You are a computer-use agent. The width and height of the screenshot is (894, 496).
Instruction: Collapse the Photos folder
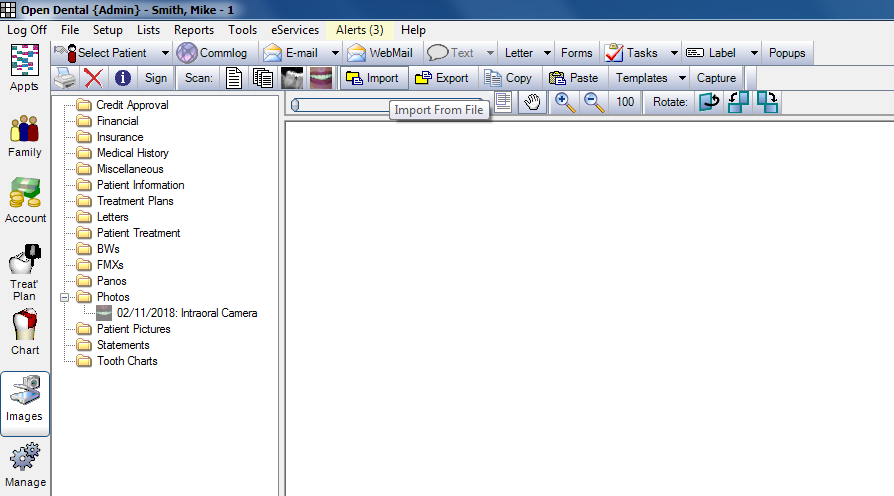click(64, 297)
